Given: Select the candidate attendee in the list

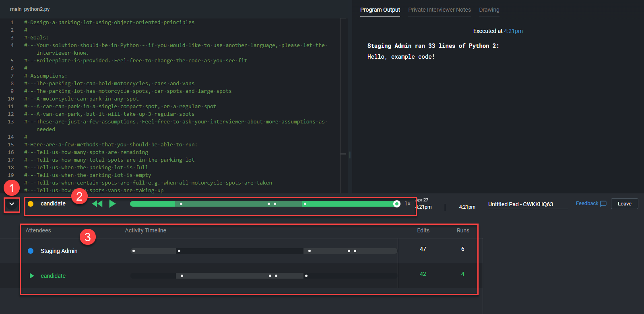Looking at the screenshot, I should point(53,276).
